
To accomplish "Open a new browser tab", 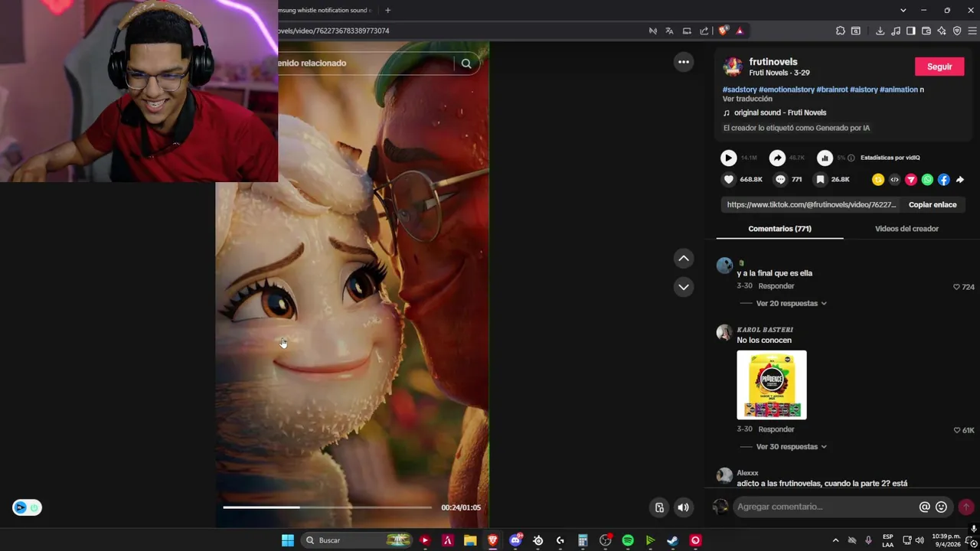I will (x=387, y=10).
